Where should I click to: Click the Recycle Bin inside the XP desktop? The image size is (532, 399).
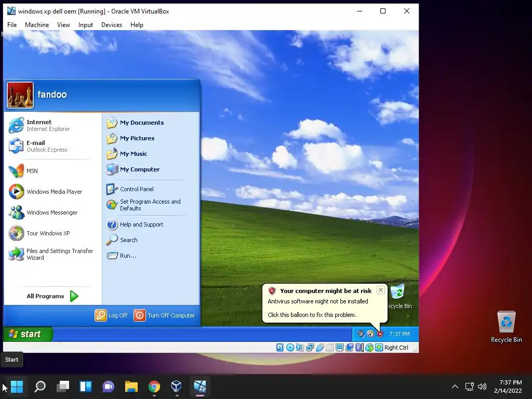click(x=400, y=296)
